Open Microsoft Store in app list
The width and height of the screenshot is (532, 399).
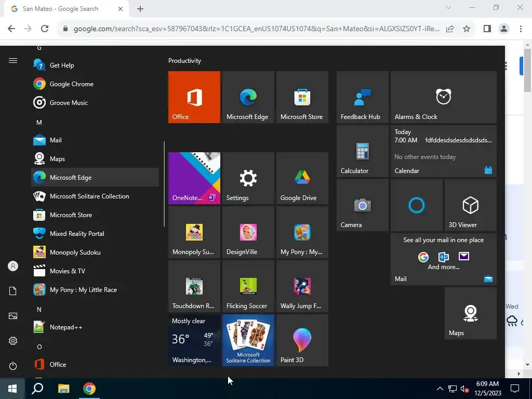tap(95, 215)
